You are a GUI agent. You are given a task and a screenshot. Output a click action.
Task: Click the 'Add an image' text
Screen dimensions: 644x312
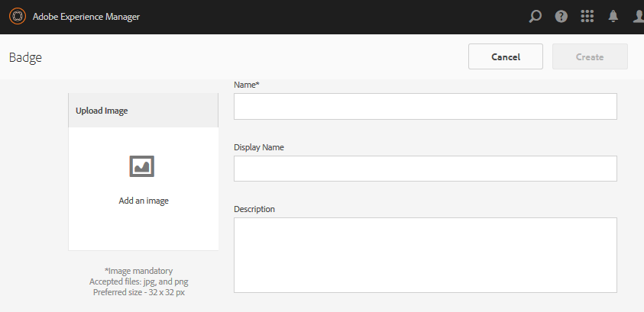[x=144, y=201]
